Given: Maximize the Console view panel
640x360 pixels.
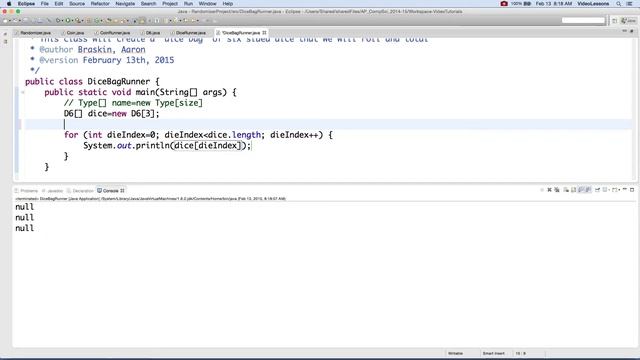Looking at the screenshot, I should (x=632, y=190).
